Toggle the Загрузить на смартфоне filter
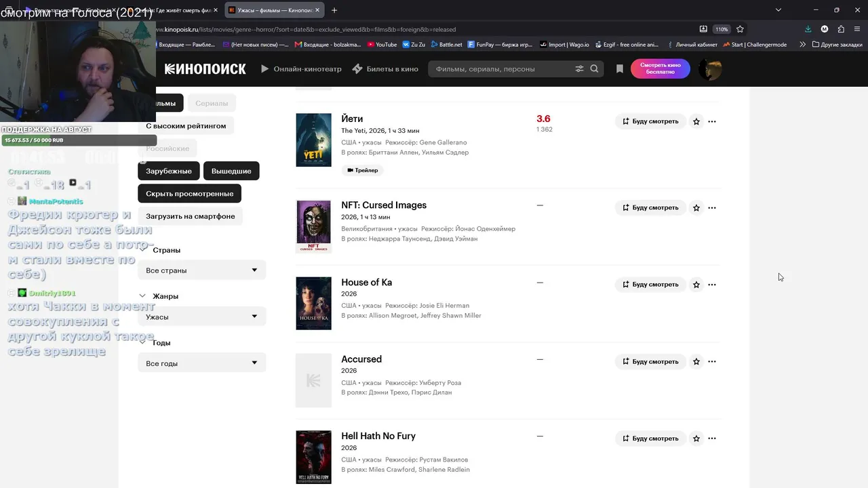 [191, 216]
